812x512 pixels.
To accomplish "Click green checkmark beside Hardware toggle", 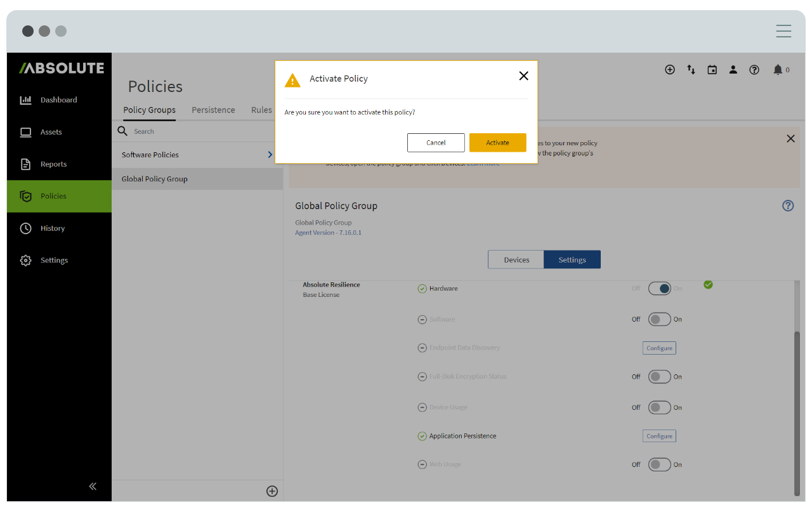I will 708,284.
